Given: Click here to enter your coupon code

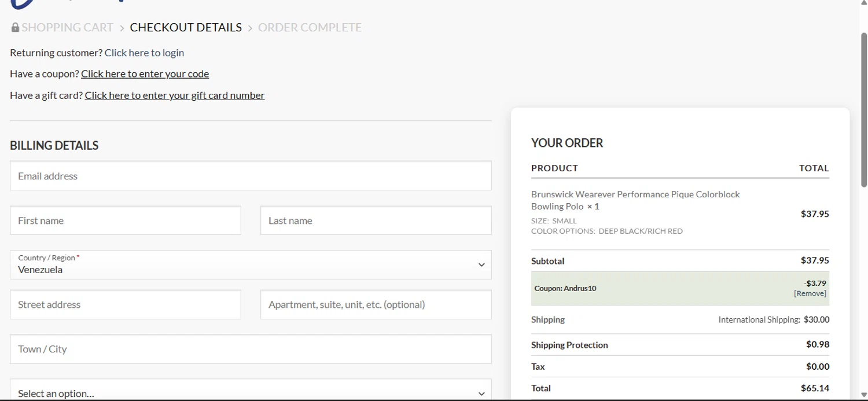Looking at the screenshot, I should 145,73.
